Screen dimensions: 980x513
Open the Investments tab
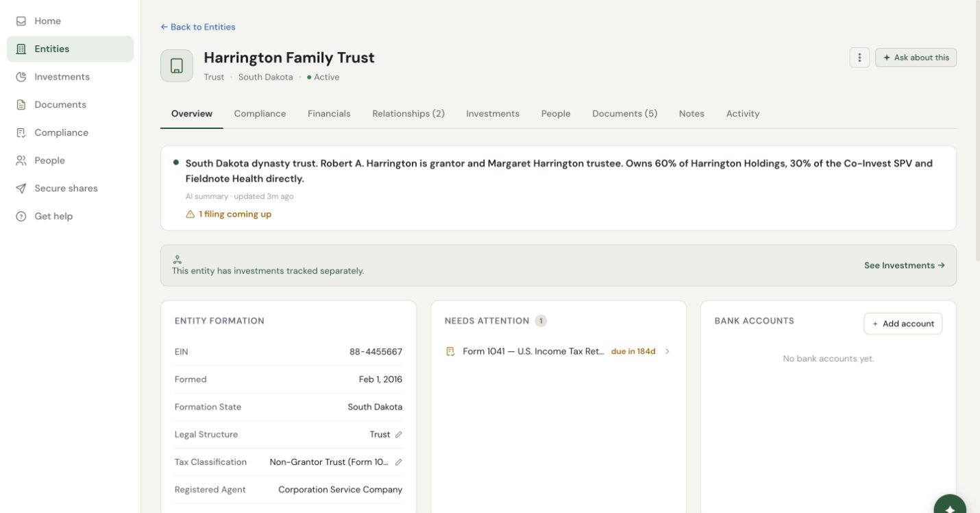click(493, 114)
